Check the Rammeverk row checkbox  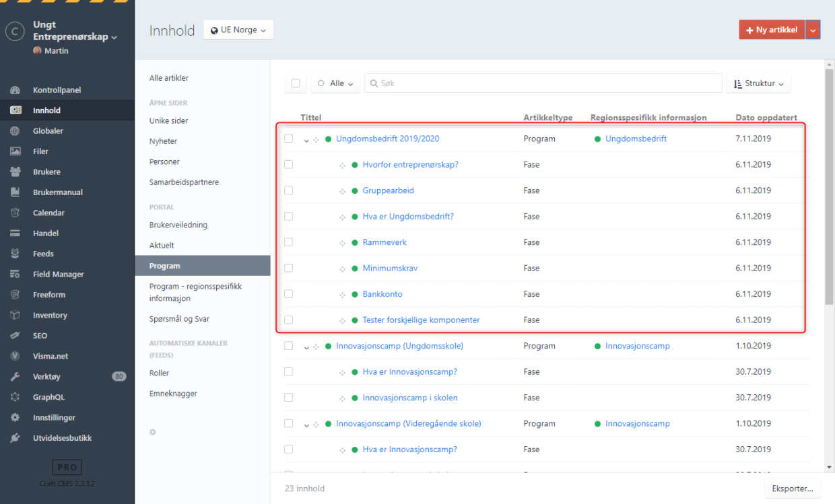pos(289,242)
